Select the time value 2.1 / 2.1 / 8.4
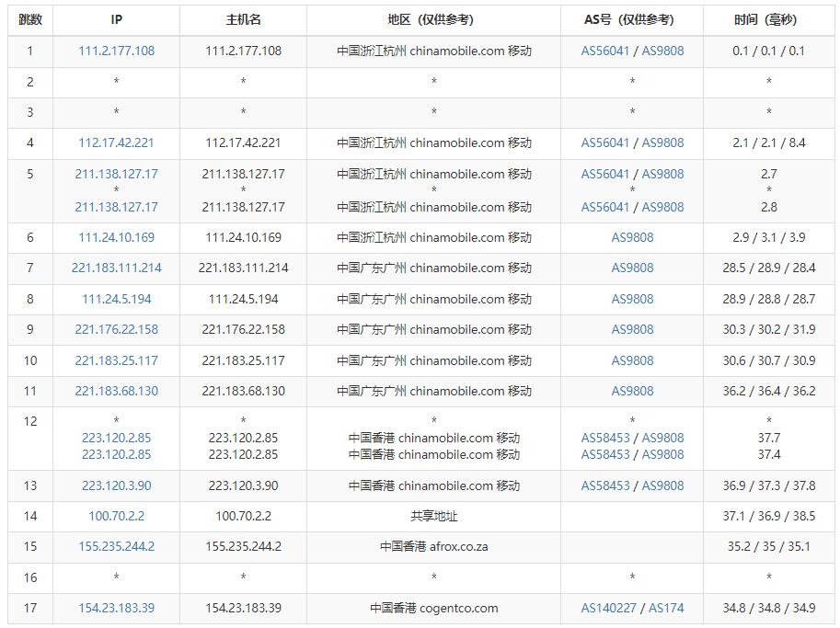840x628 pixels. coord(769,143)
